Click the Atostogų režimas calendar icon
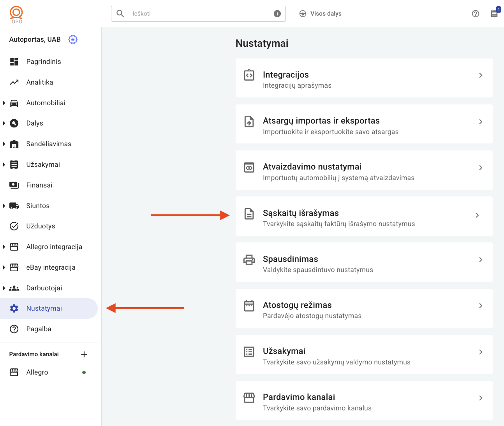504x426 pixels. tap(249, 306)
